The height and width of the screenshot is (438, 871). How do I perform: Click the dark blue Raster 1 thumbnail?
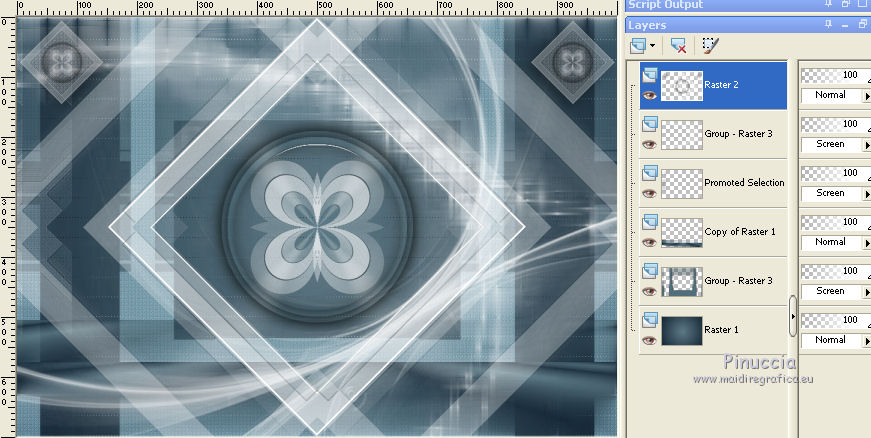pos(682,330)
